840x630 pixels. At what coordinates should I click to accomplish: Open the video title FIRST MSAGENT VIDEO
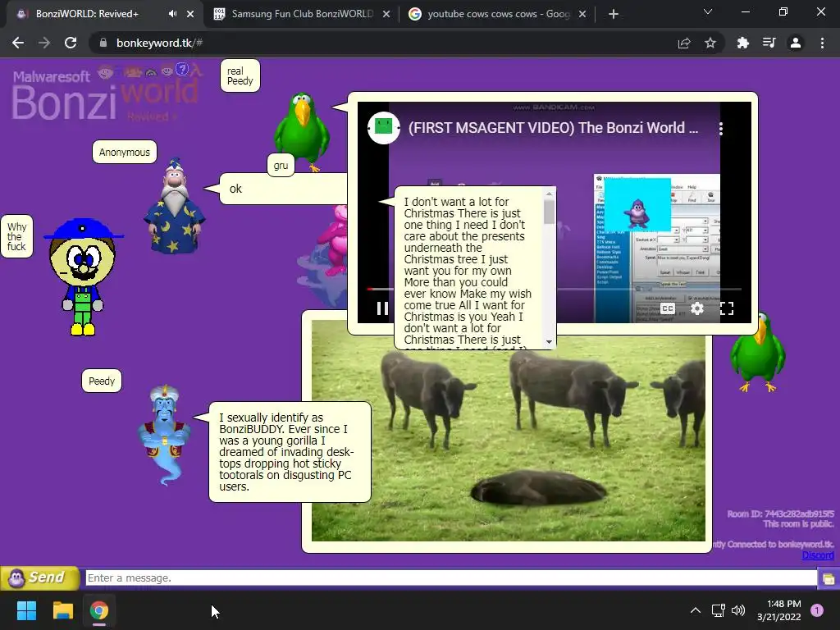point(553,127)
